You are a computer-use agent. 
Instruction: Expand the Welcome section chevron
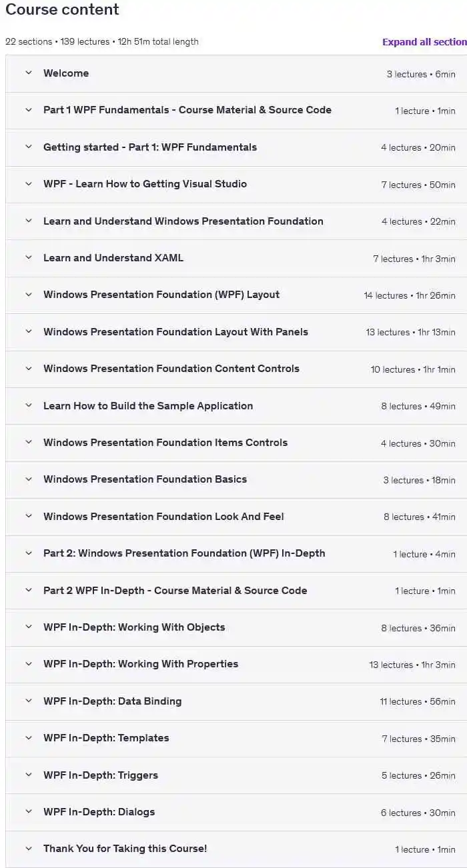[x=29, y=73]
